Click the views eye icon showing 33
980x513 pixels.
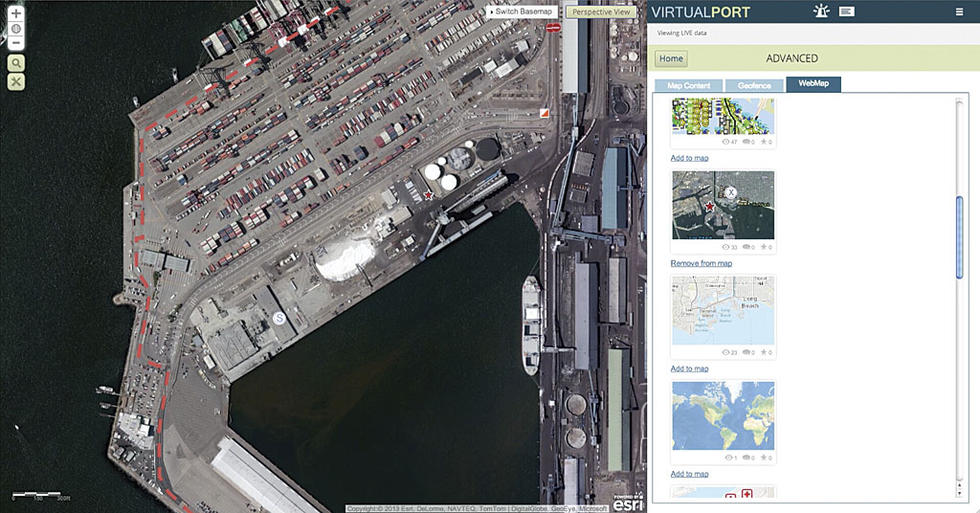click(x=725, y=248)
